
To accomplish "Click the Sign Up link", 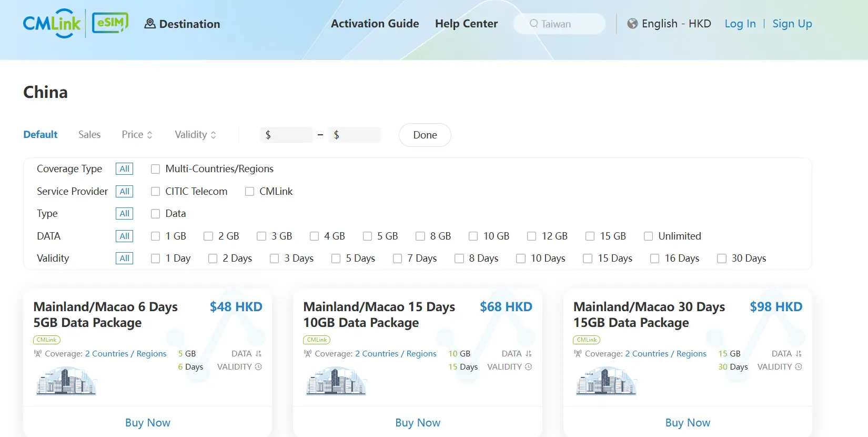I will pyautogui.click(x=792, y=24).
